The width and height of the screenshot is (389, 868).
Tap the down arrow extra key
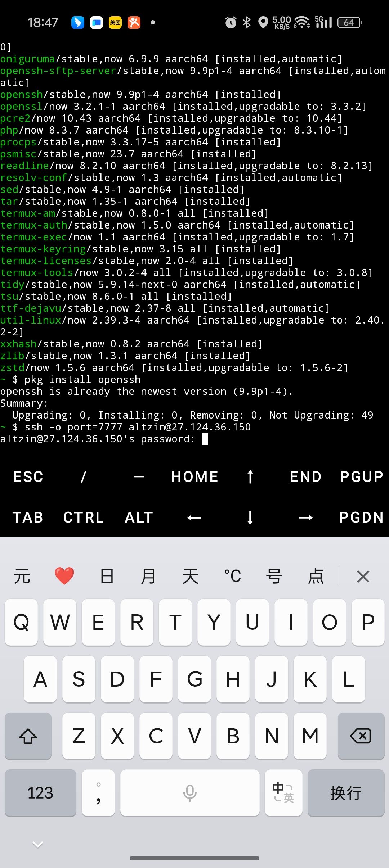250,517
